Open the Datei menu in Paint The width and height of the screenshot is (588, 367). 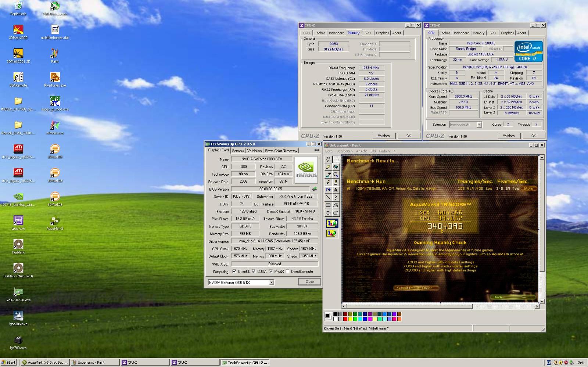pyautogui.click(x=329, y=151)
